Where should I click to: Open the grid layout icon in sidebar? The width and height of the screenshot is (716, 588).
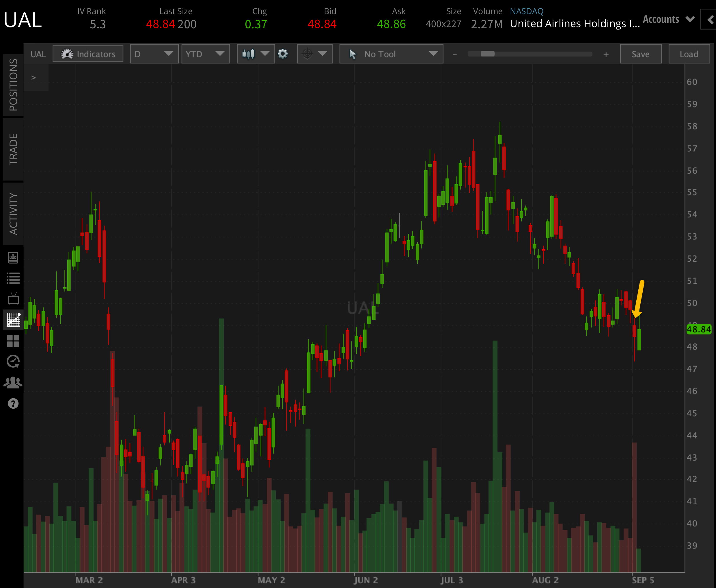(14, 341)
